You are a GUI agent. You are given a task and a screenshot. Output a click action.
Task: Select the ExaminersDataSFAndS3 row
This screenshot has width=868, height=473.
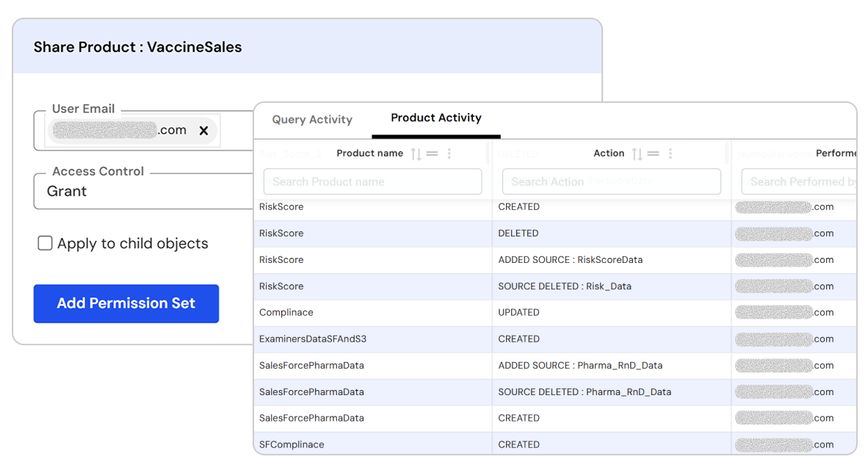[x=313, y=339]
